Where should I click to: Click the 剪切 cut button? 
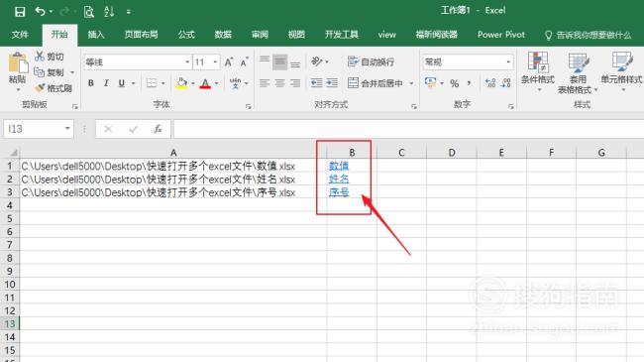pyautogui.click(x=50, y=57)
